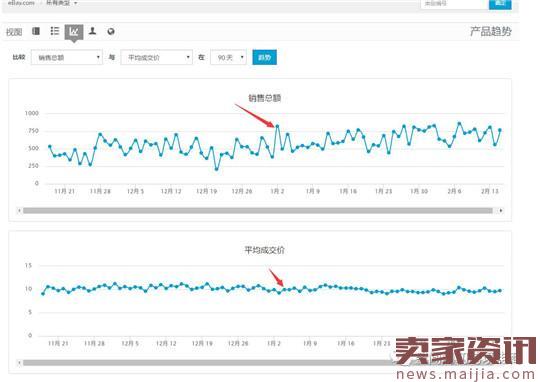Viewport: 540px width, 382px height.
Task: Click the 平均成交价 chart horizontal scrollbar bar
Action: point(209,363)
